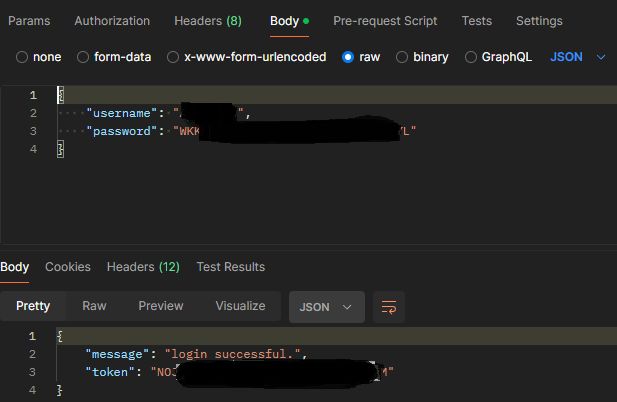Open the request Settings tab

539,21
